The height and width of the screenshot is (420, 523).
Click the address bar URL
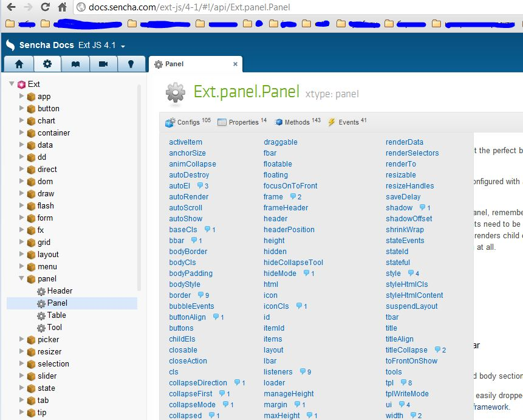[189, 7]
